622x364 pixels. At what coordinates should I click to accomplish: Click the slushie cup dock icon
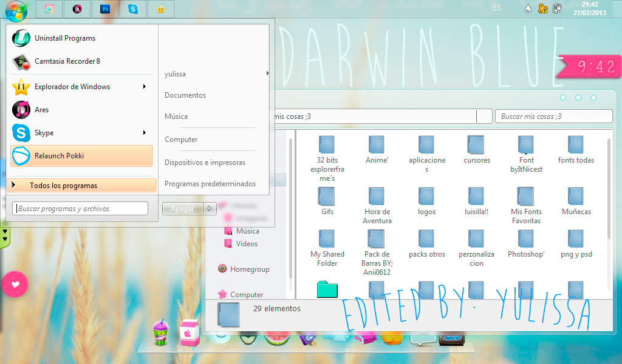pyautogui.click(x=160, y=332)
